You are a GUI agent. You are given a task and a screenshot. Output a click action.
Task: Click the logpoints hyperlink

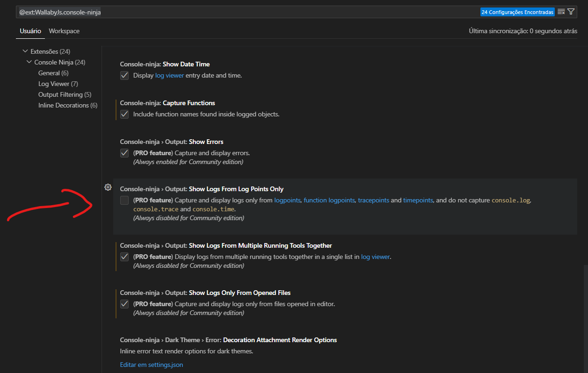point(287,200)
